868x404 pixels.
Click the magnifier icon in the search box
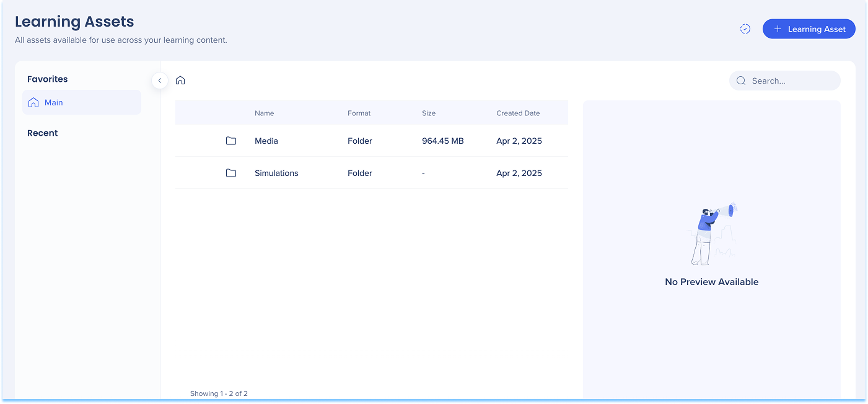[740, 81]
